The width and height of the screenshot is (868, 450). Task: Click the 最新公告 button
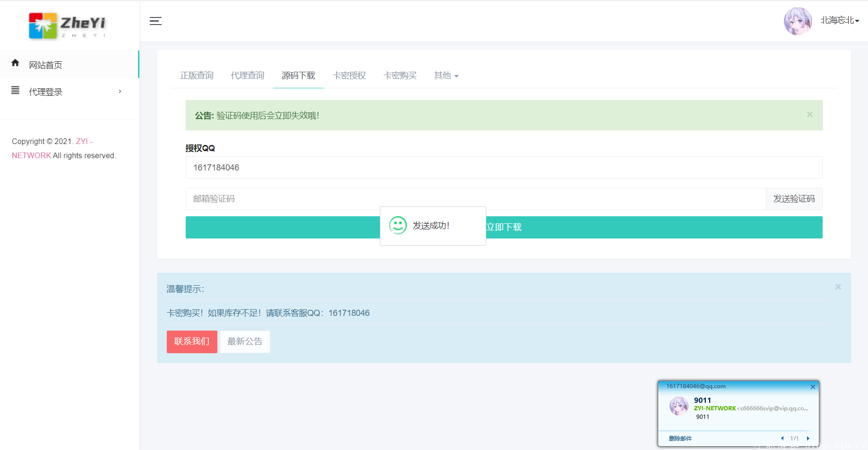[x=245, y=341]
